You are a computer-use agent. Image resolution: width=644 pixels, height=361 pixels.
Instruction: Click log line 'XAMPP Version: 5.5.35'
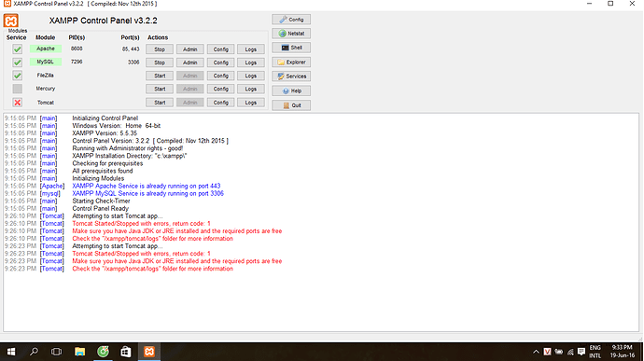105,133
